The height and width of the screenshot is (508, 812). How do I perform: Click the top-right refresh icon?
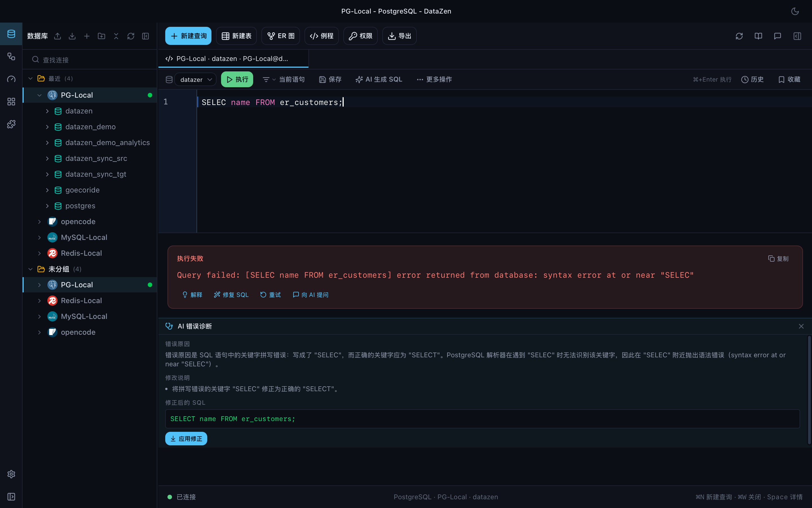click(739, 36)
